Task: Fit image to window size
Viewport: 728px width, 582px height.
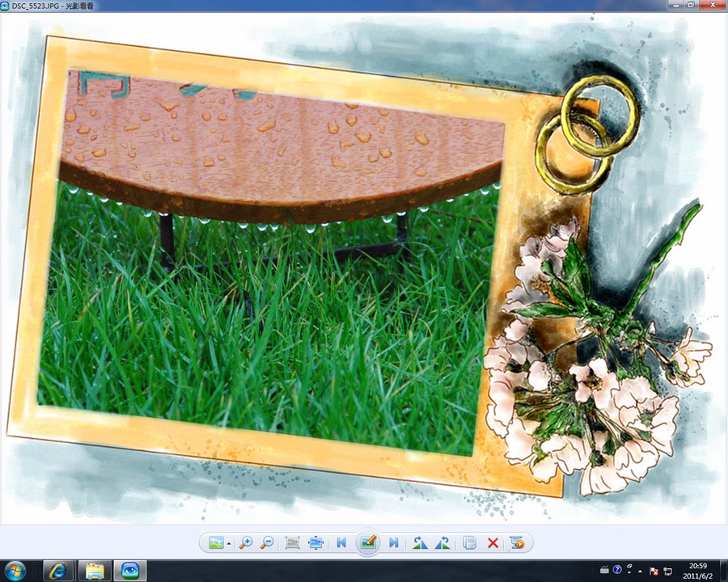Action: point(315,543)
